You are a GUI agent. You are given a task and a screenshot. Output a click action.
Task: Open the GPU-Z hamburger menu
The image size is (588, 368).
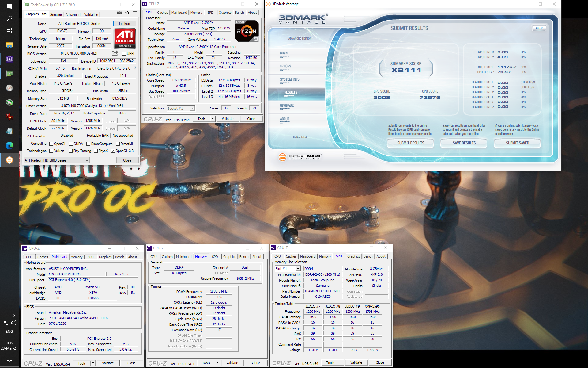(x=135, y=13)
